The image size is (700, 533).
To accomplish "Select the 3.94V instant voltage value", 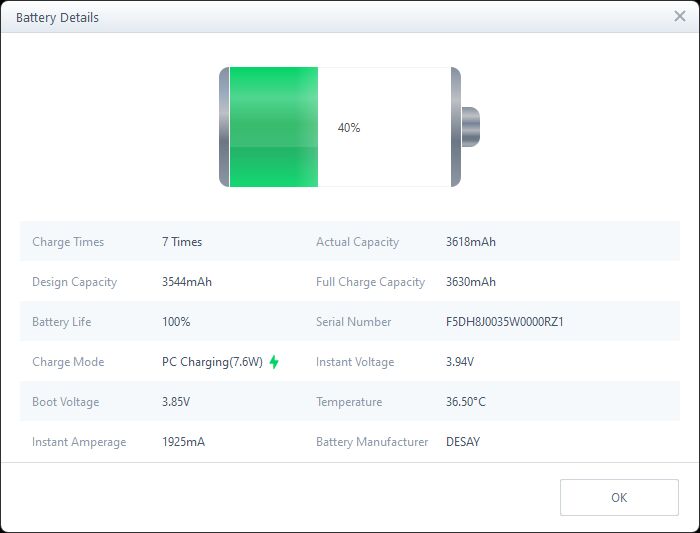I will [x=460, y=362].
